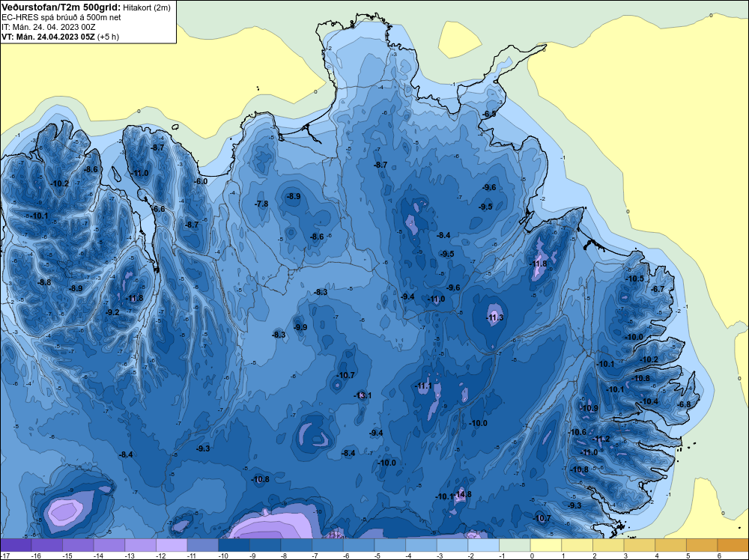Click the -10.9 temperature value
Viewport: 749px width, 560px height.
click(589, 408)
